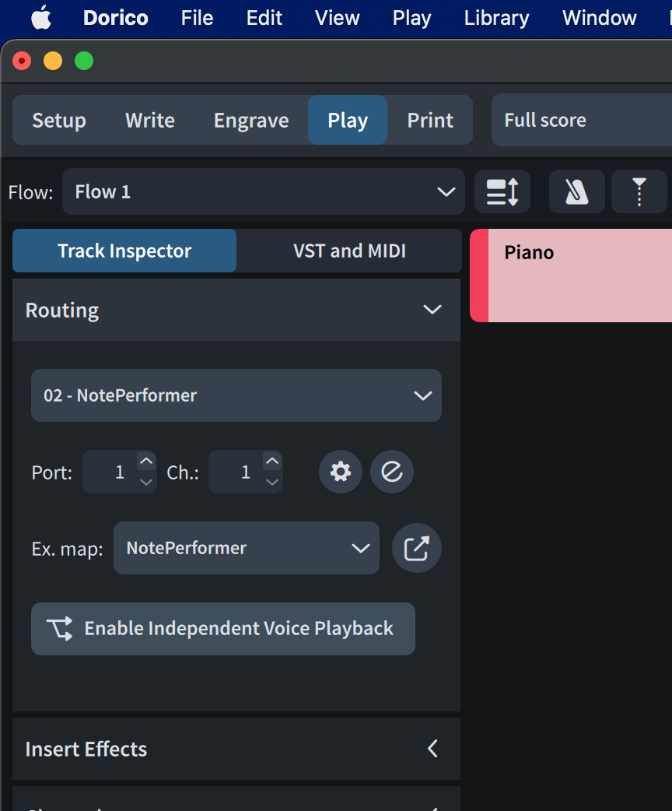Select the pink Piano track header
This screenshot has height=811, width=672.
(571, 276)
